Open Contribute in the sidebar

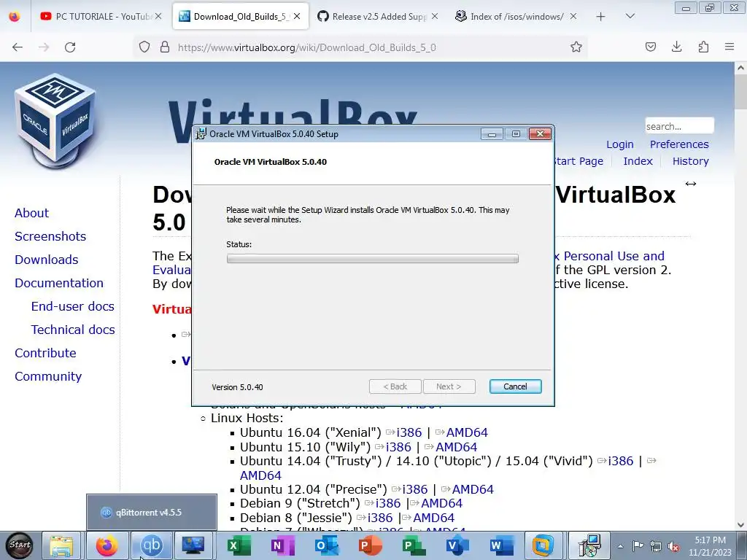tap(45, 353)
